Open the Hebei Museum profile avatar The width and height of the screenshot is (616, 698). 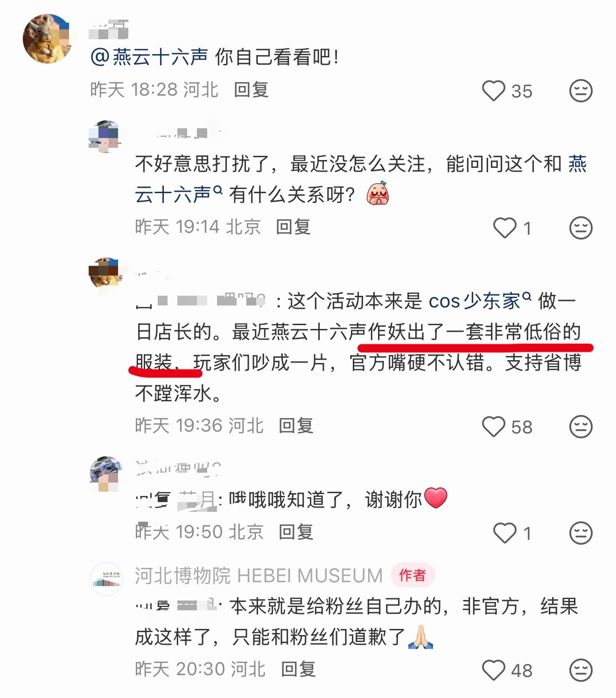coord(106,579)
